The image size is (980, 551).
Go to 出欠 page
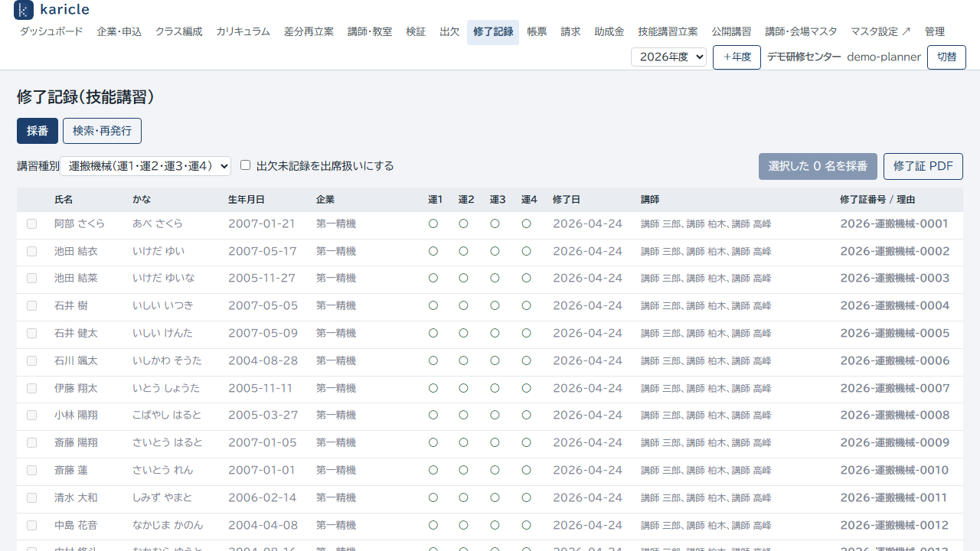coord(449,32)
